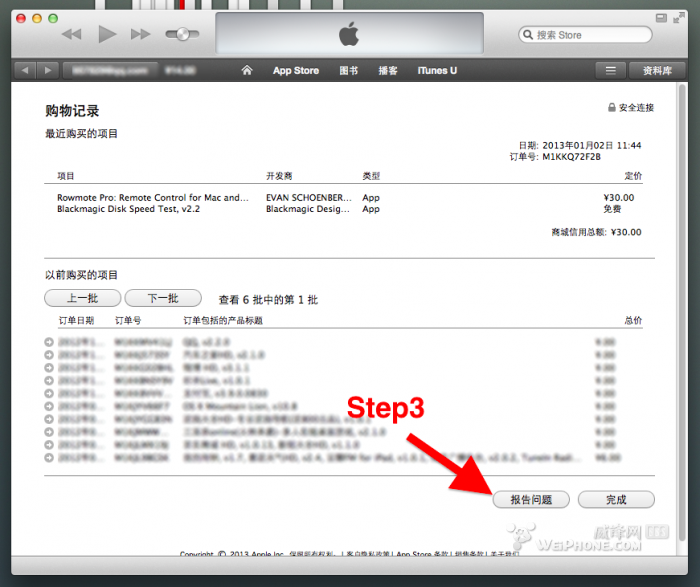Viewport: 700px width, 587px height.
Task: Click the rewind previous-track button
Action: (71, 34)
